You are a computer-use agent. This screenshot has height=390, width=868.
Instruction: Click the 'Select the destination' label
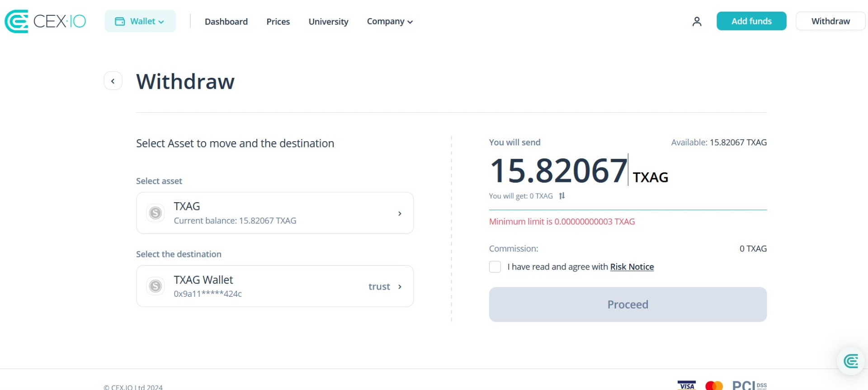click(x=179, y=254)
